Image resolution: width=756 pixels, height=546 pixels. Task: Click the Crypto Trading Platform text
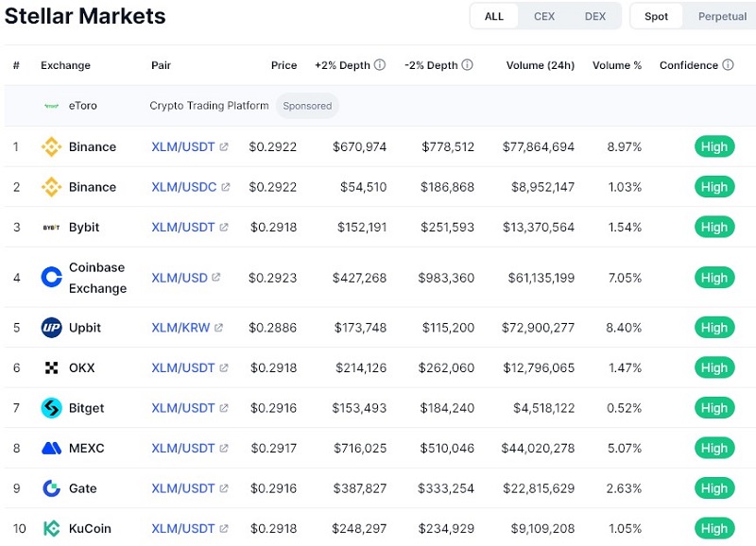click(209, 106)
